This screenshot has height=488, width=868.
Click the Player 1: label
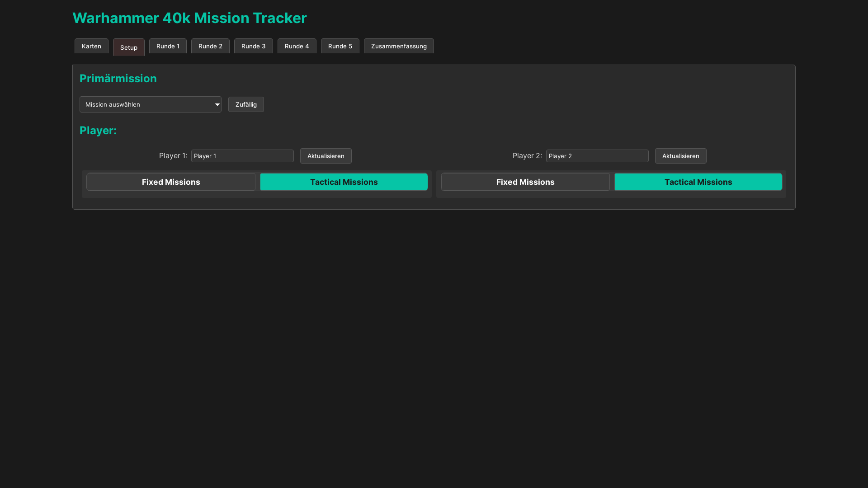point(173,155)
